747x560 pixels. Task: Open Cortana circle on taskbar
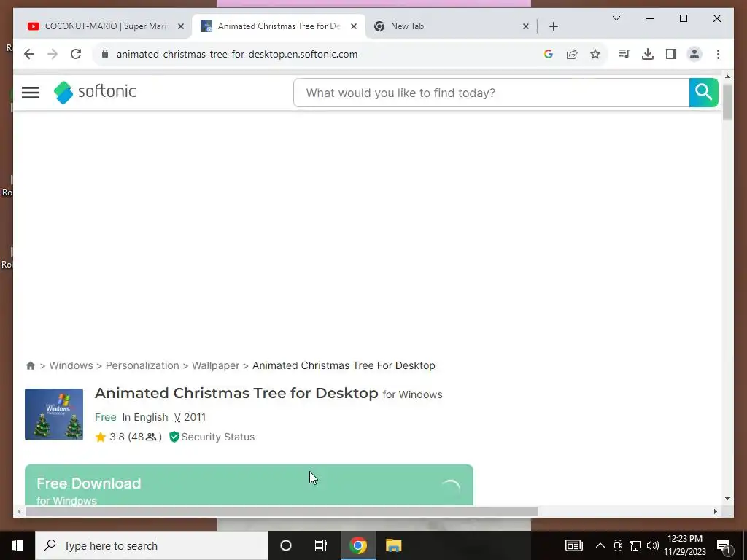(x=286, y=545)
